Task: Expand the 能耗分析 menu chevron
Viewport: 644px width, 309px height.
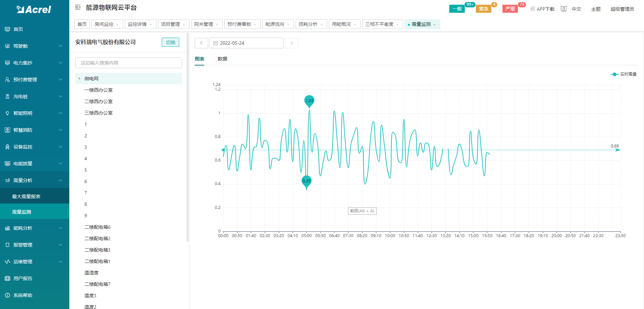Action: pyautogui.click(x=61, y=228)
